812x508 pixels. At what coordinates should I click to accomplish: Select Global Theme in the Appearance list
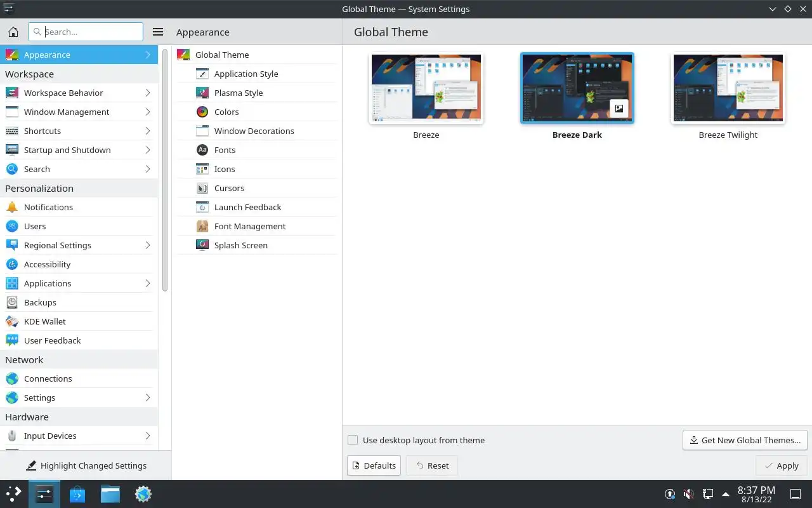coord(256,55)
